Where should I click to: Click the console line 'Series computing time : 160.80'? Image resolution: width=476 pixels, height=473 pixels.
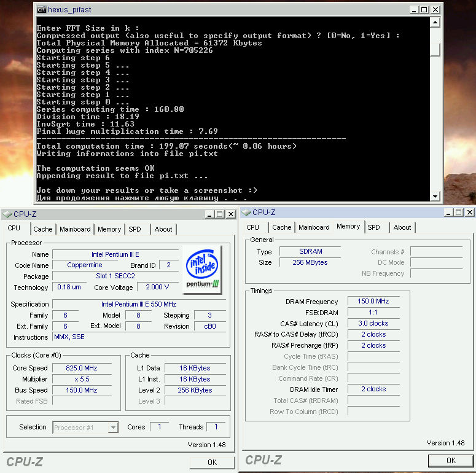click(110, 109)
